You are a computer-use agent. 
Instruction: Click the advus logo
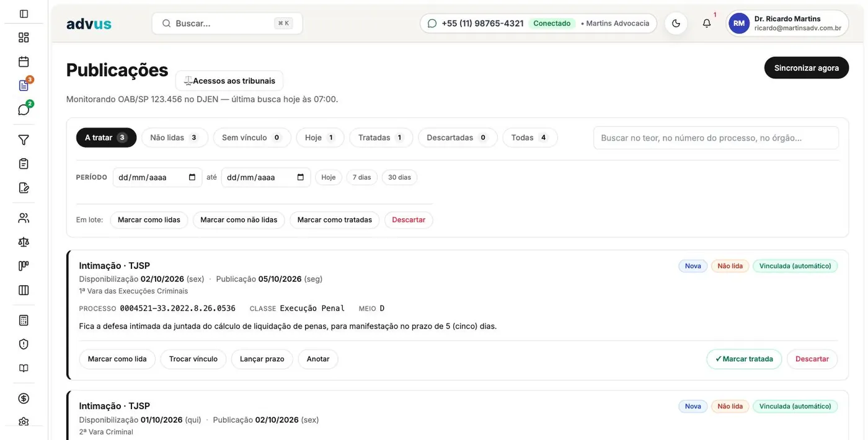(89, 24)
